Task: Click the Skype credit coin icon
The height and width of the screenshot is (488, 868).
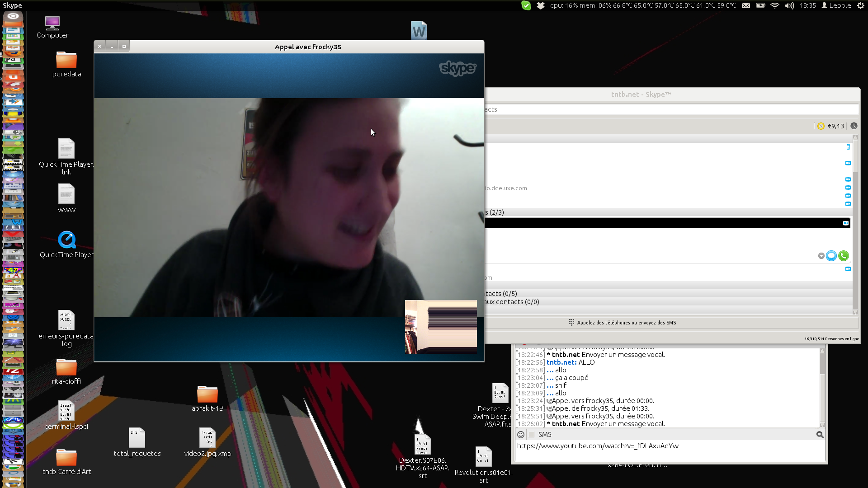Action: 821,126
